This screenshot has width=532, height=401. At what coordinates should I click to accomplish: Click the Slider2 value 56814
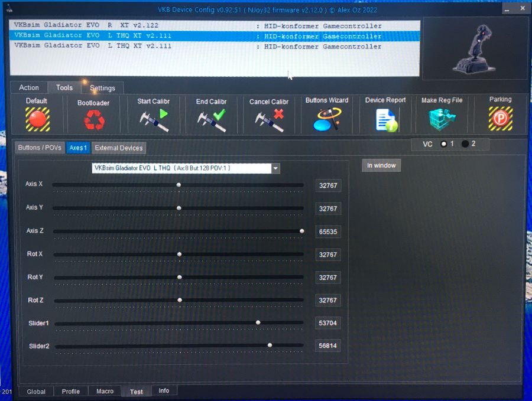tap(327, 345)
